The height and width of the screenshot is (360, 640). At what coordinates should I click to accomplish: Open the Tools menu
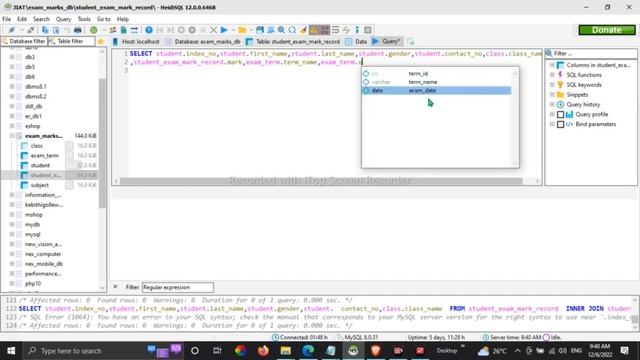tap(84, 19)
